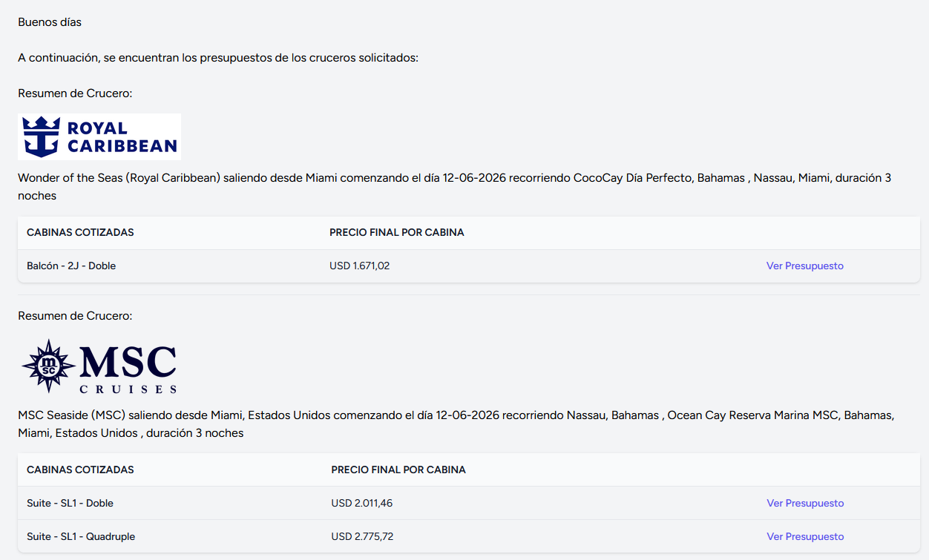Click Cabinas Cotizadas header in MSC table

(80, 470)
